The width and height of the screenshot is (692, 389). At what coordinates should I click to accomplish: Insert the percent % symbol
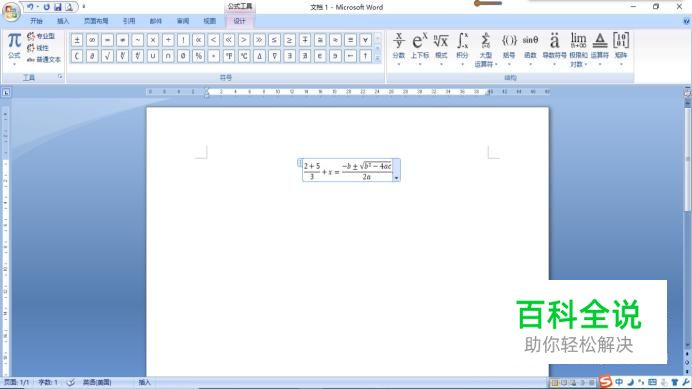tap(199, 56)
